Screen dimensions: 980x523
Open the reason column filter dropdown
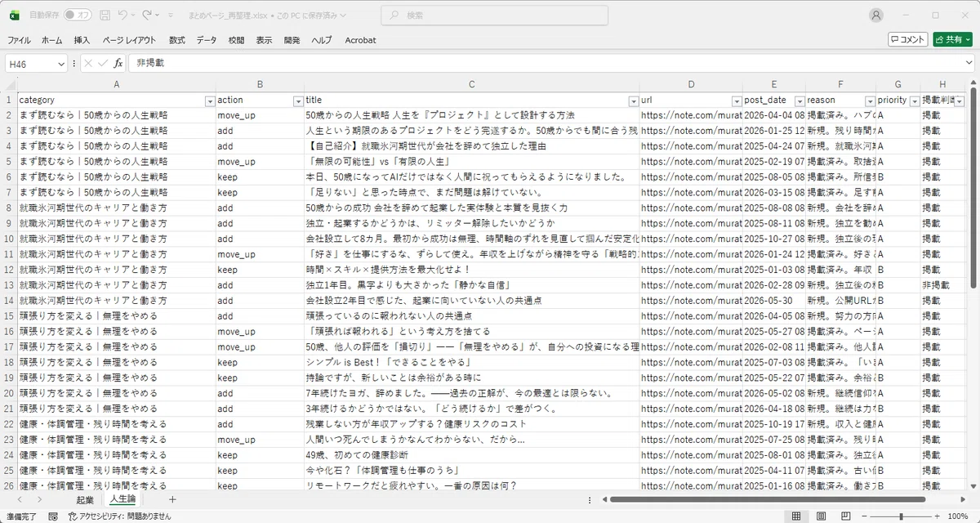(870, 101)
